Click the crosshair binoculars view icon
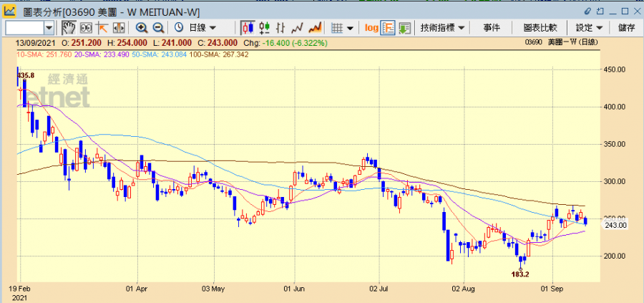Viewport: 644px width, 303px height. [x=86, y=28]
